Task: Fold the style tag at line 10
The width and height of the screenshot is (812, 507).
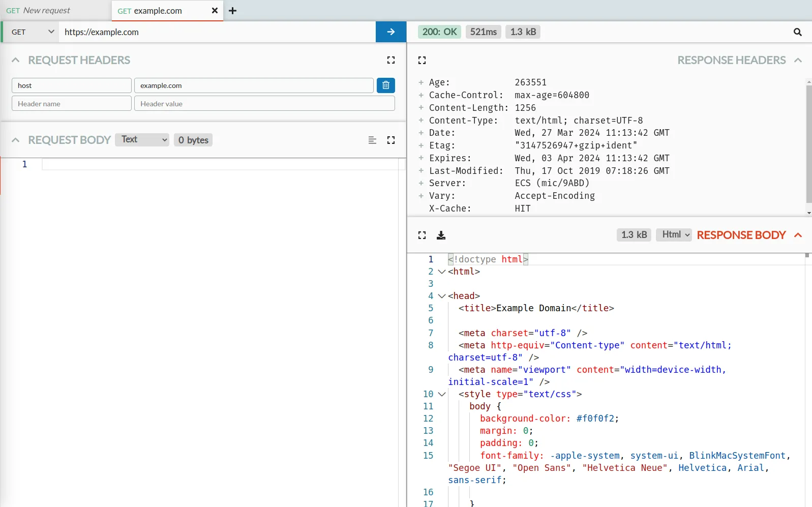Action: point(442,394)
